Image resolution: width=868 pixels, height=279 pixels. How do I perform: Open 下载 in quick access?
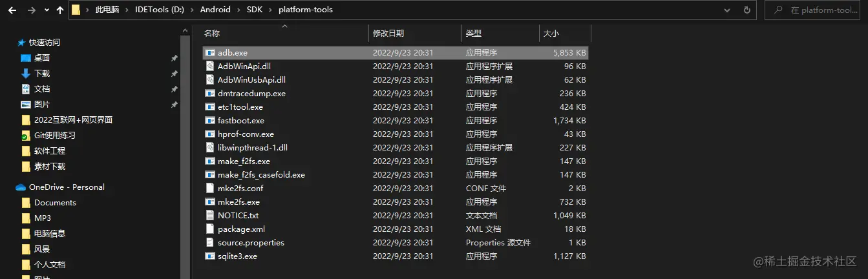[x=42, y=74]
